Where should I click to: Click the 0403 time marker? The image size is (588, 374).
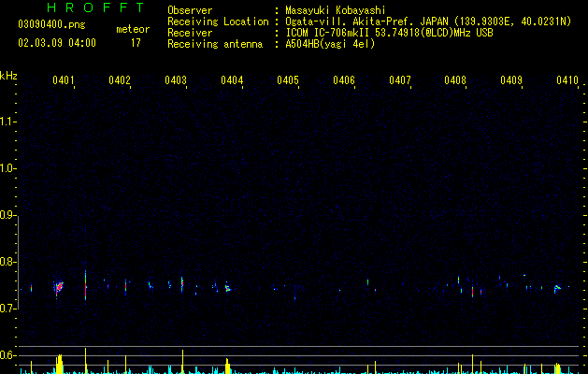click(176, 80)
